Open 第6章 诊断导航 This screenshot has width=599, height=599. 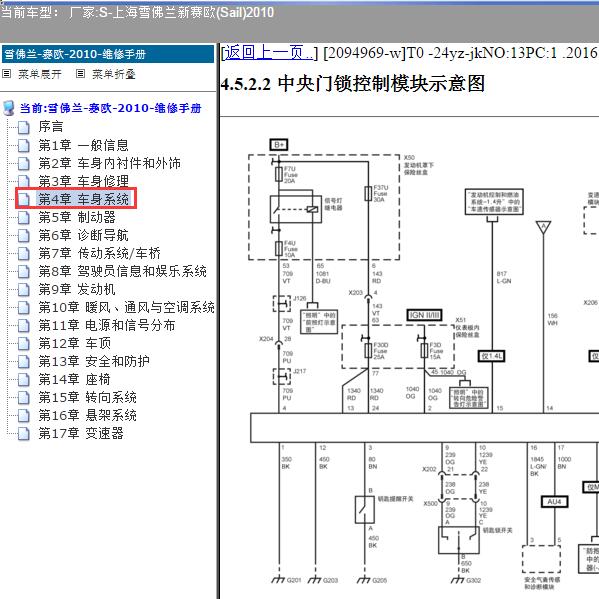83,235
